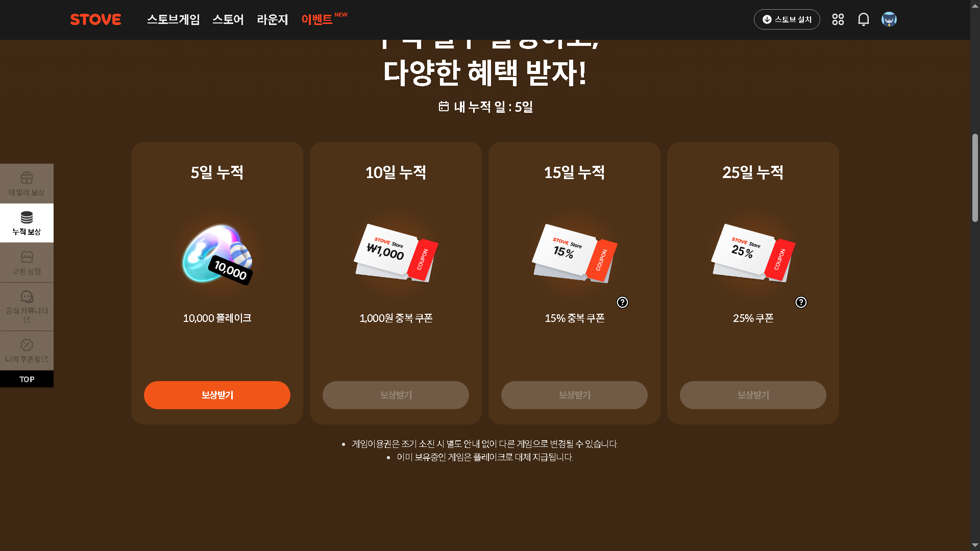The height and width of the screenshot is (551, 980).
Task: Open 나의 쿠폰함 sidebar link
Action: coord(27,350)
